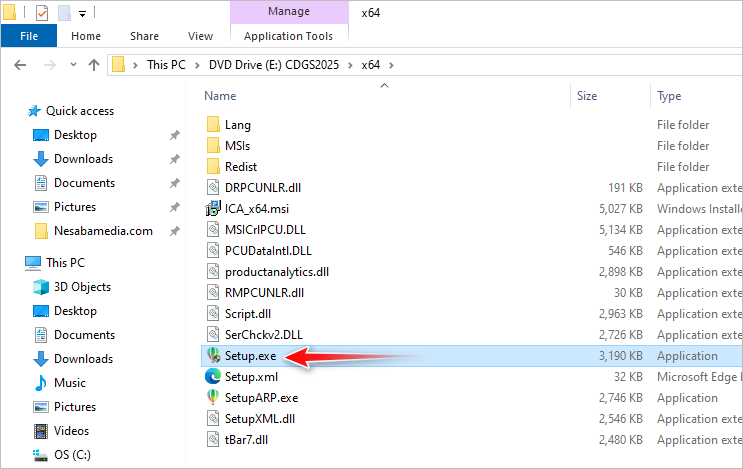Click the ICA_x64.msi installer icon
The width and height of the screenshot is (743, 469).
pos(213,208)
